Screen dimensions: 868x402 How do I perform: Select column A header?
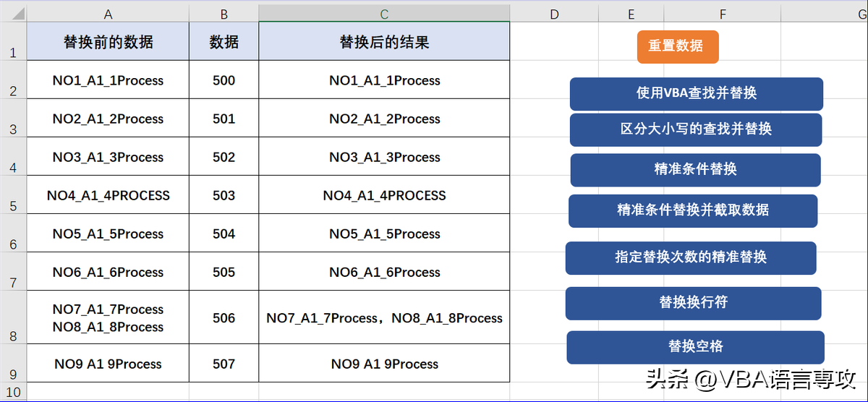108,14
